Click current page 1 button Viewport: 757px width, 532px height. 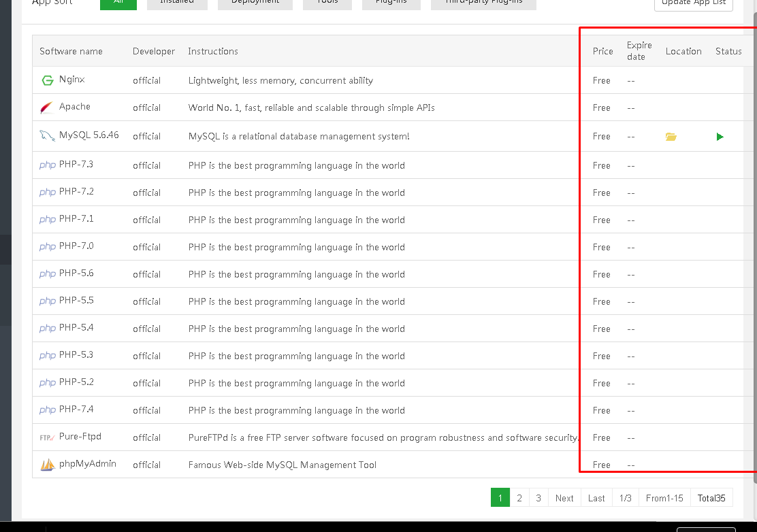500,498
